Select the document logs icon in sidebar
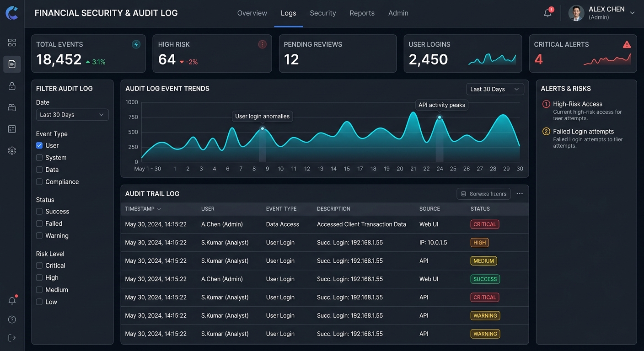Image resolution: width=644 pixels, height=351 pixels. tap(12, 64)
